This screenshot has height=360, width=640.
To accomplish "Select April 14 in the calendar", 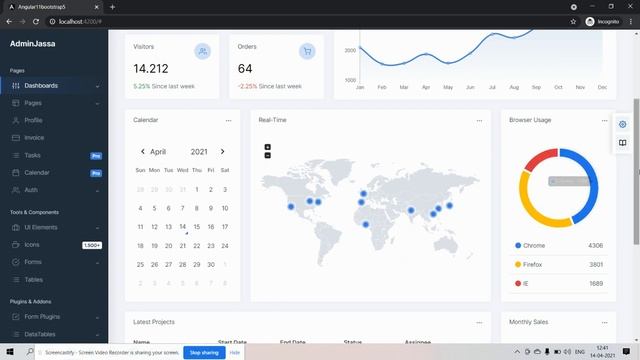I will (x=182, y=227).
